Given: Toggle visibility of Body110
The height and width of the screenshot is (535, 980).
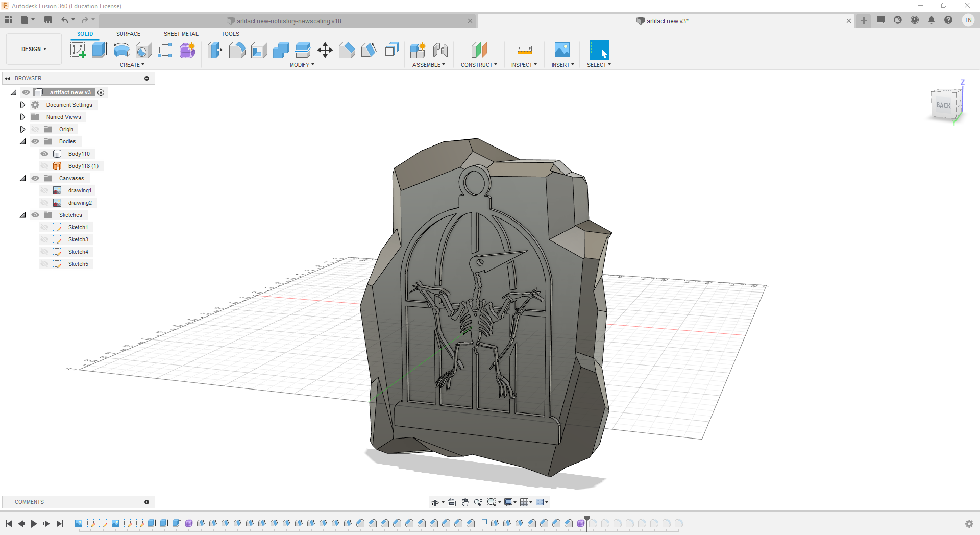Looking at the screenshot, I should point(44,154).
